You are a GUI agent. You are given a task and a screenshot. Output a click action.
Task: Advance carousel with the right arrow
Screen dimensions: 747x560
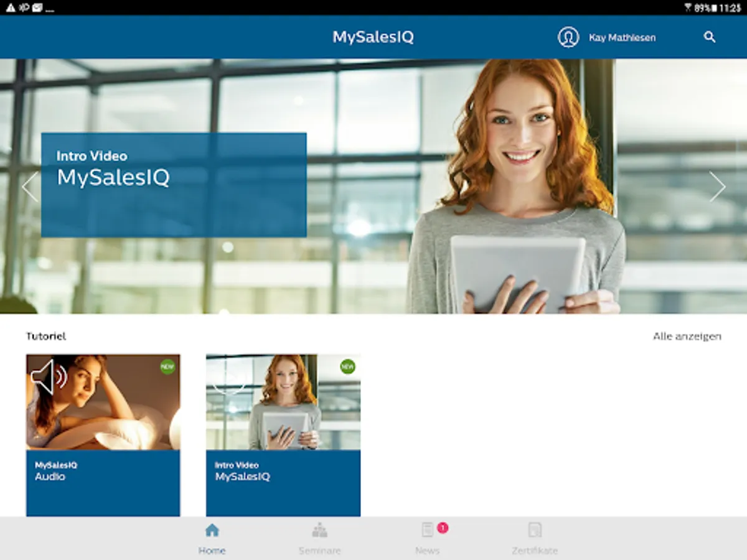[x=717, y=187]
